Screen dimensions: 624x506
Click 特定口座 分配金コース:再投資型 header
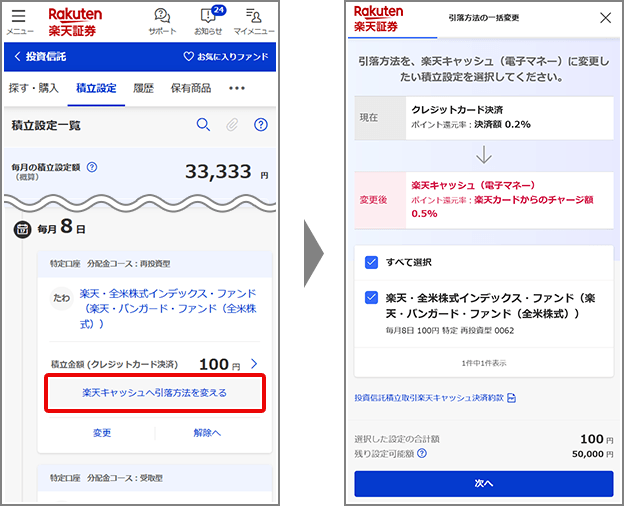click(x=110, y=264)
